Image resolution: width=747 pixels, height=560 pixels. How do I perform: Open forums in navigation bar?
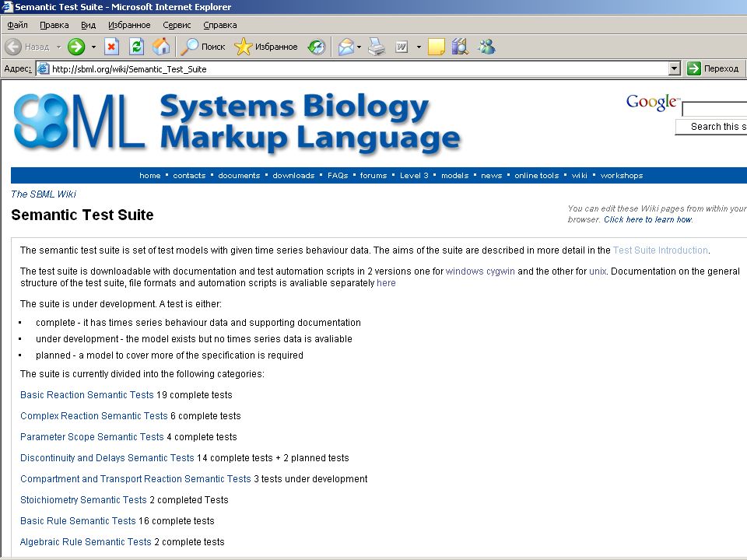tap(373, 176)
